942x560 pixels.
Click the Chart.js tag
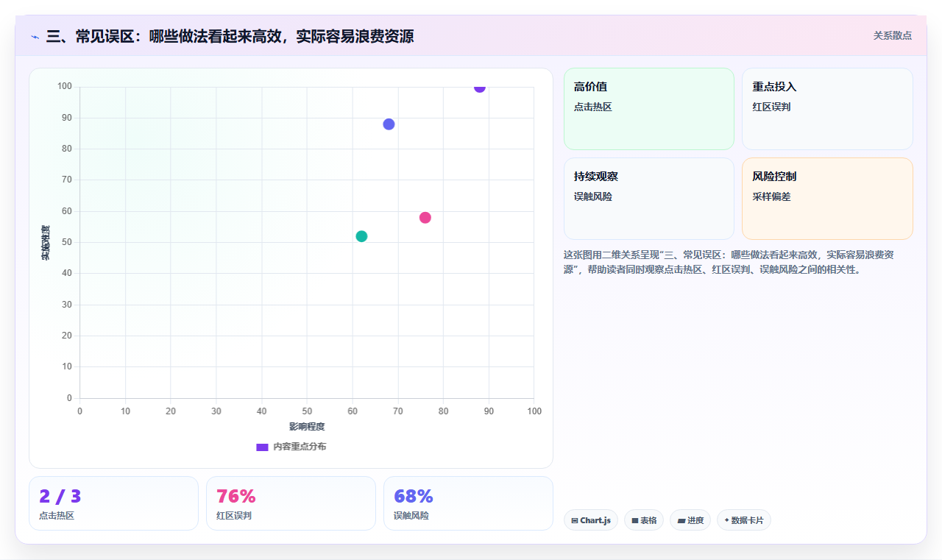pyautogui.click(x=591, y=520)
